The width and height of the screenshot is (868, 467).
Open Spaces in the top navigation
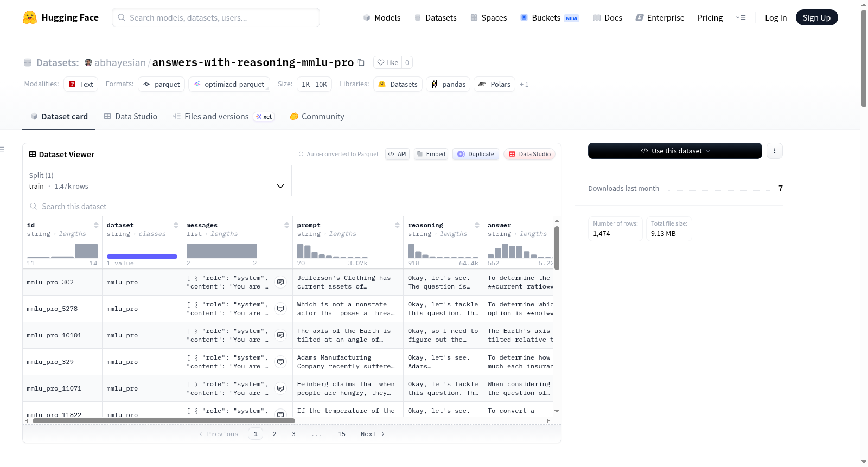tap(489, 17)
